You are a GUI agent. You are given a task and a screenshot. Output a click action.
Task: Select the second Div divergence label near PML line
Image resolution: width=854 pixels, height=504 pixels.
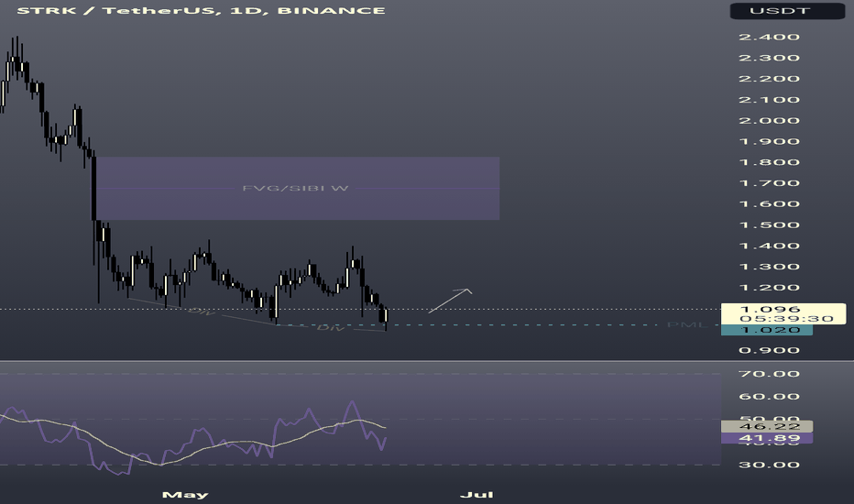331,327
